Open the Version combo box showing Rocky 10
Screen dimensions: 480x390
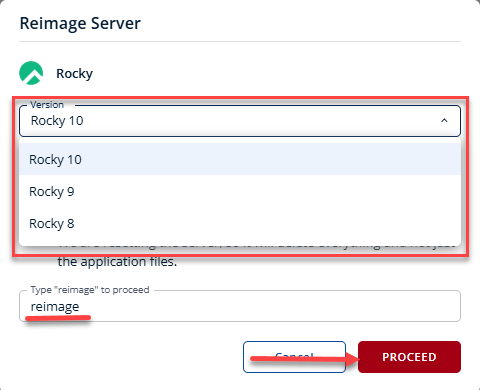click(240, 121)
